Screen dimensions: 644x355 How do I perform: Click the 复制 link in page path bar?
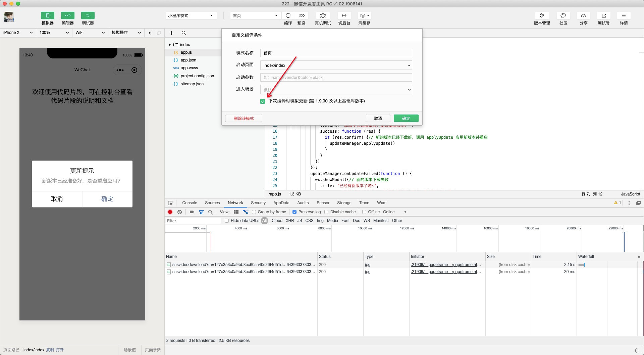[50, 350]
